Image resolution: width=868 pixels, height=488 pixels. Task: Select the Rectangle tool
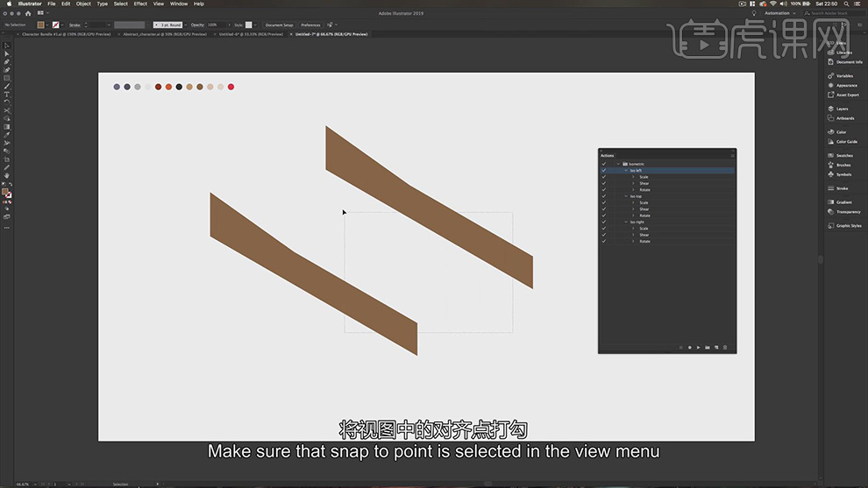tap(7, 78)
